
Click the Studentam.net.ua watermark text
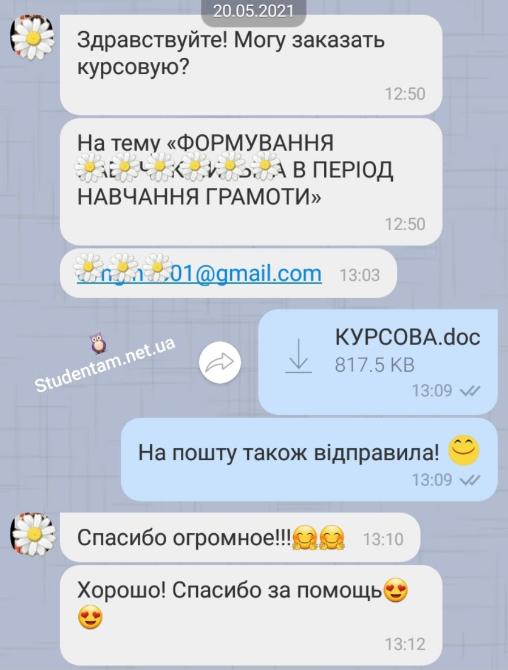pos(105,366)
